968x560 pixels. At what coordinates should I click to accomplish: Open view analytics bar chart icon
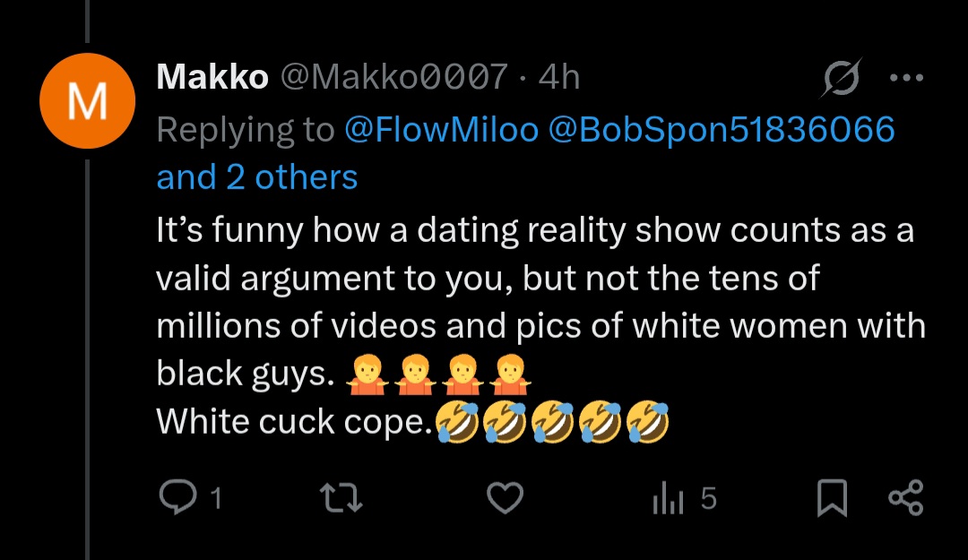click(x=661, y=499)
